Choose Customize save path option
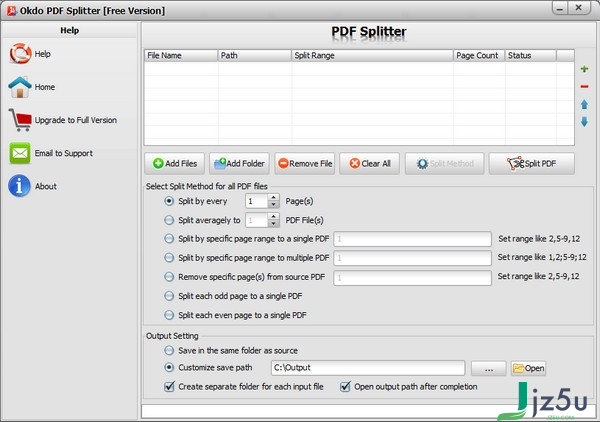The width and height of the screenshot is (600, 422). click(169, 367)
